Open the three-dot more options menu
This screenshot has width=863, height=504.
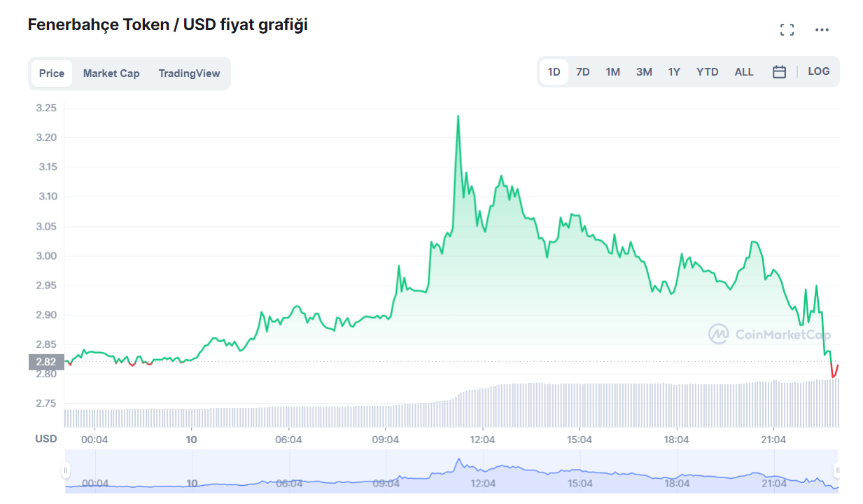(822, 29)
